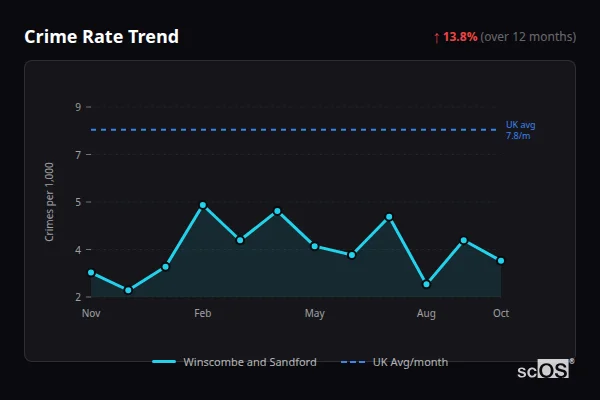
Task: Click the 'UK avg 7.8/m' line label
Action: pos(520,130)
